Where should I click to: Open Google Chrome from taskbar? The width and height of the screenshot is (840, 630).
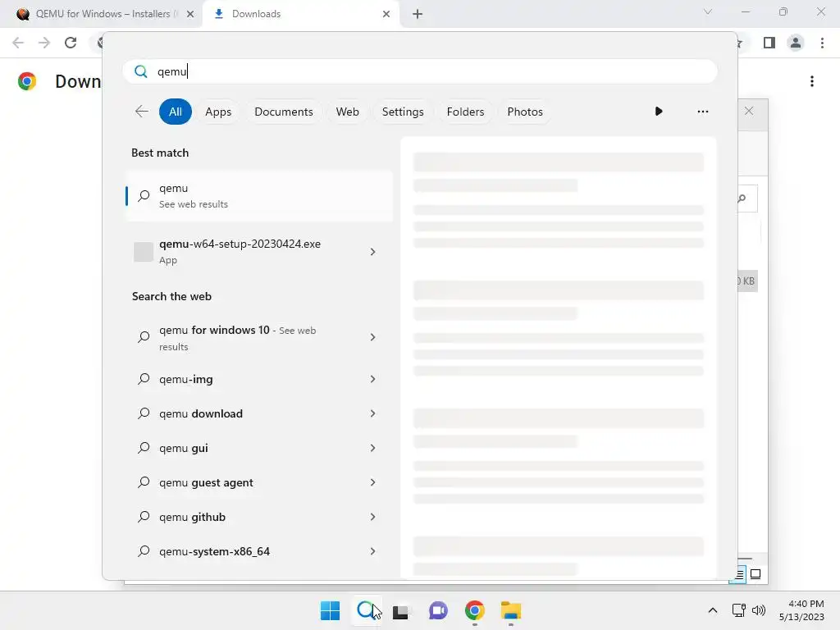[475, 610]
